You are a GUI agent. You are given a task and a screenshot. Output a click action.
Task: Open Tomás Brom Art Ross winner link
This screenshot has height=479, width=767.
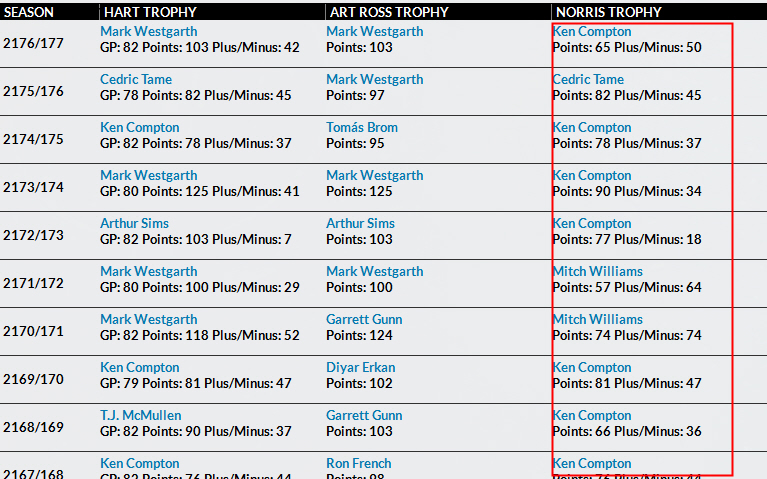click(362, 127)
